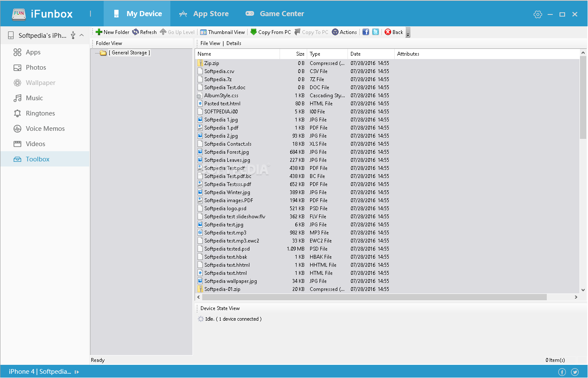The width and height of the screenshot is (588, 378).
Task: Open Music in the sidebar
Action: pos(45,98)
